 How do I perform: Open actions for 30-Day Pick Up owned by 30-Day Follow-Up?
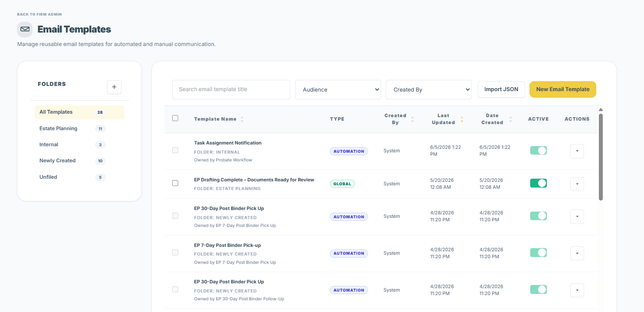pos(577,290)
